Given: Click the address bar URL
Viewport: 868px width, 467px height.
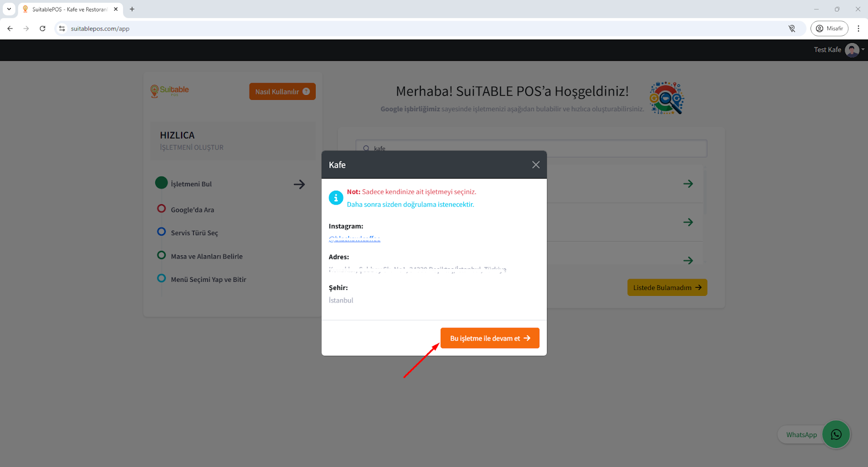Looking at the screenshot, I should coord(100,29).
